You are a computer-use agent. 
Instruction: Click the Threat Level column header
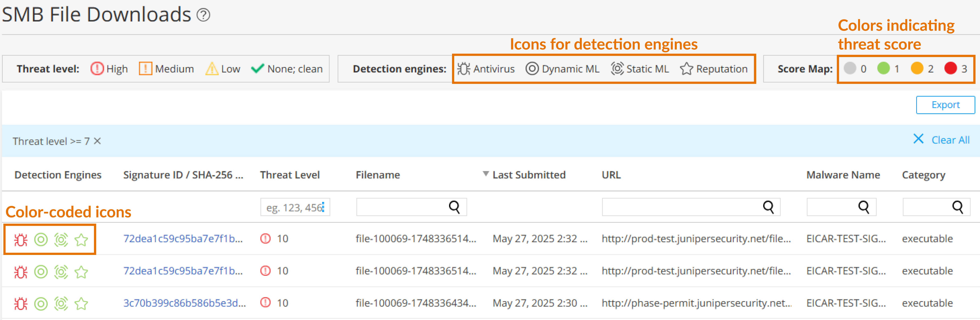click(290, 175)
